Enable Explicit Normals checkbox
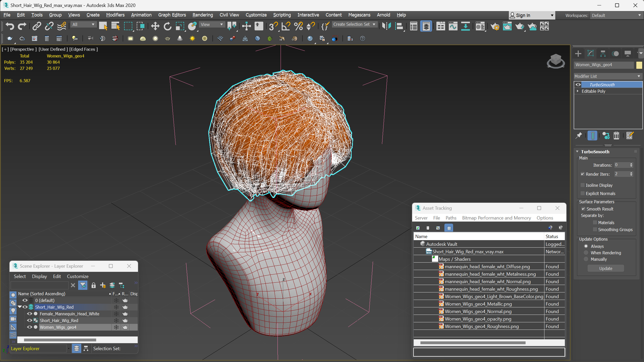This screenshot has height=362, width=644. 582,193
